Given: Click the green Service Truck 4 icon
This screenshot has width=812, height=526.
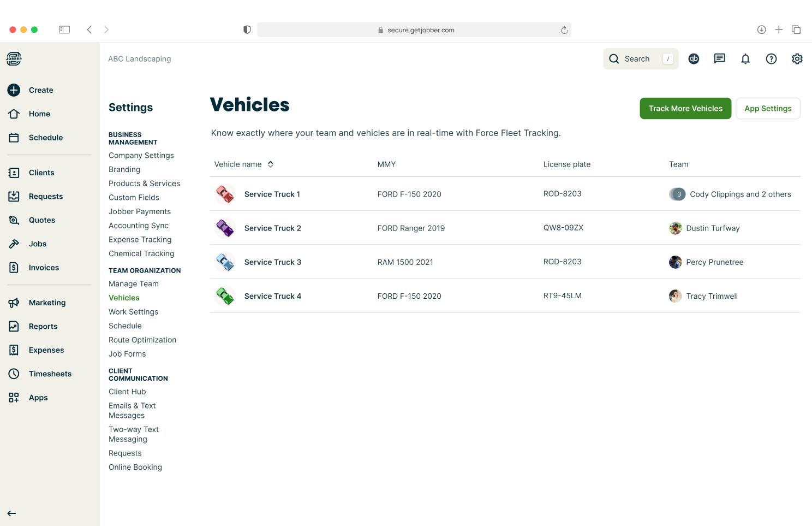Looking at the screenshot, I should [x=225, y=296].
